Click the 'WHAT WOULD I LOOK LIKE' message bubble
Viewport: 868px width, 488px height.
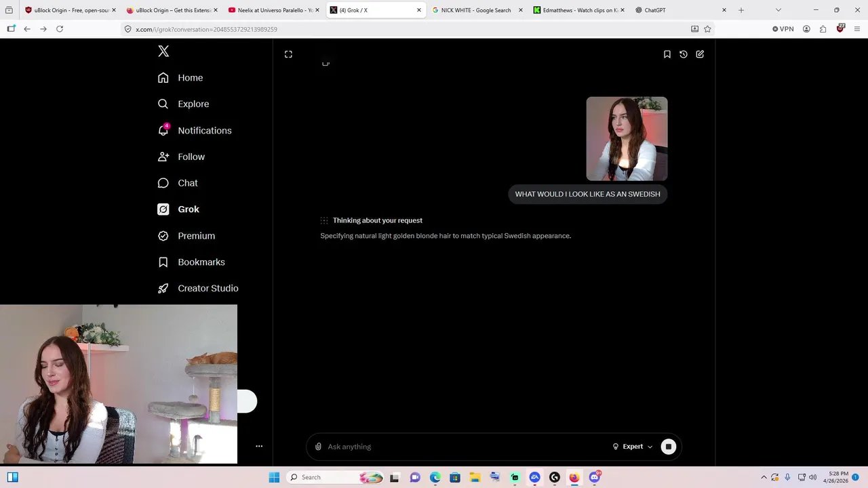(x=587, y=194)
